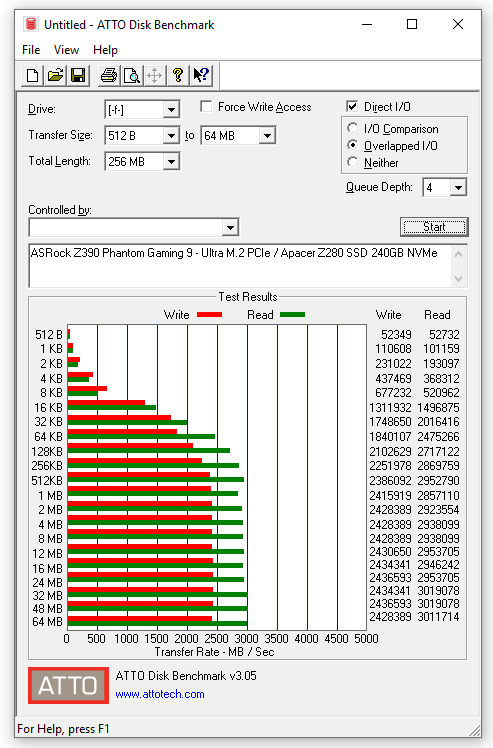
Task: Click into the ASRock Z390 description text box
Action: [x=240, y=266]
